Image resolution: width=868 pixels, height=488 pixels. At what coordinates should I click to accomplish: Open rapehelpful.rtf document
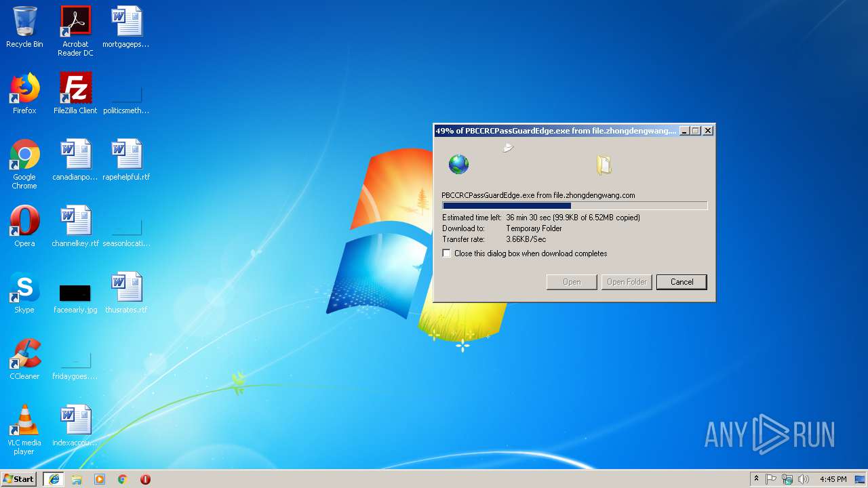point(126,160)
